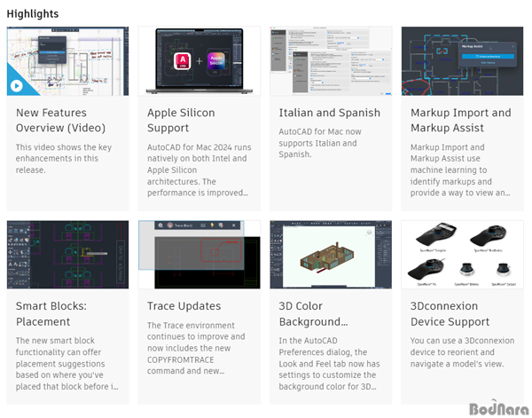The image size is (532, 418).
Task: Open the Apple Silicon Support laptop thumbnail
Action: pyautogui.click(x=199, y=61)
